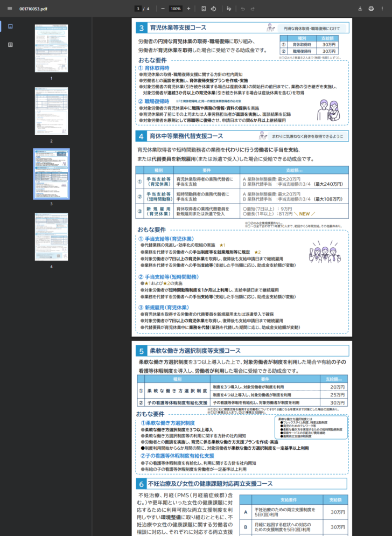Download the PDF file

(x=360, y=9)
